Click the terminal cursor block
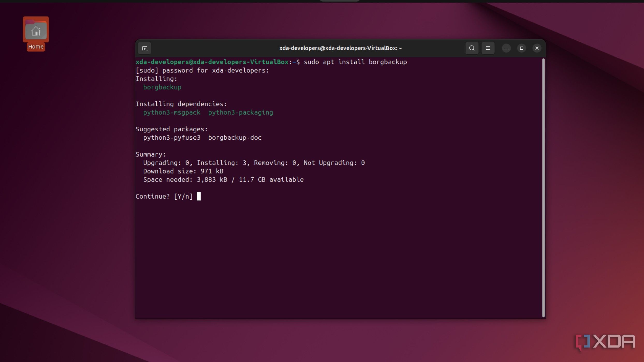This screenshot has width=644, height=362. point(199,196)
